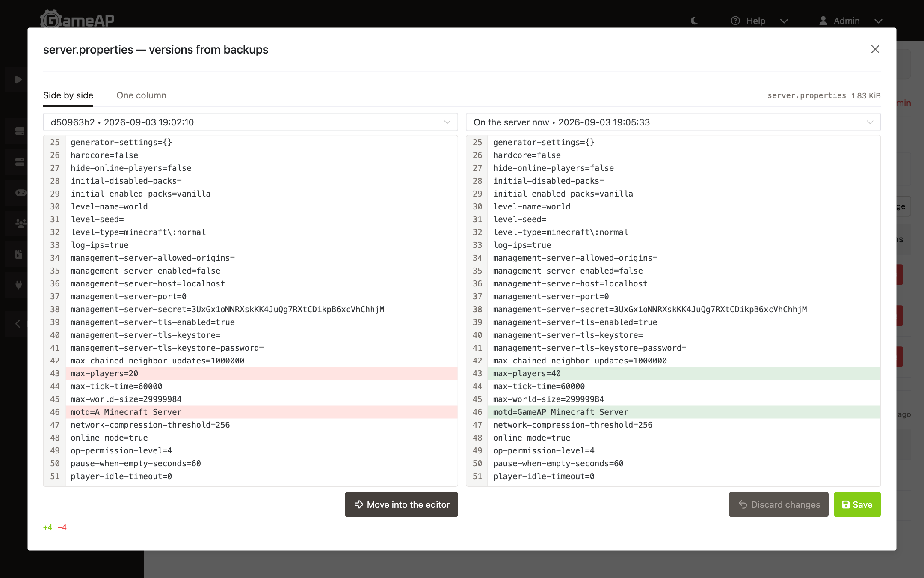Open the Help menu
924x578 pixels.
(759, 21)
